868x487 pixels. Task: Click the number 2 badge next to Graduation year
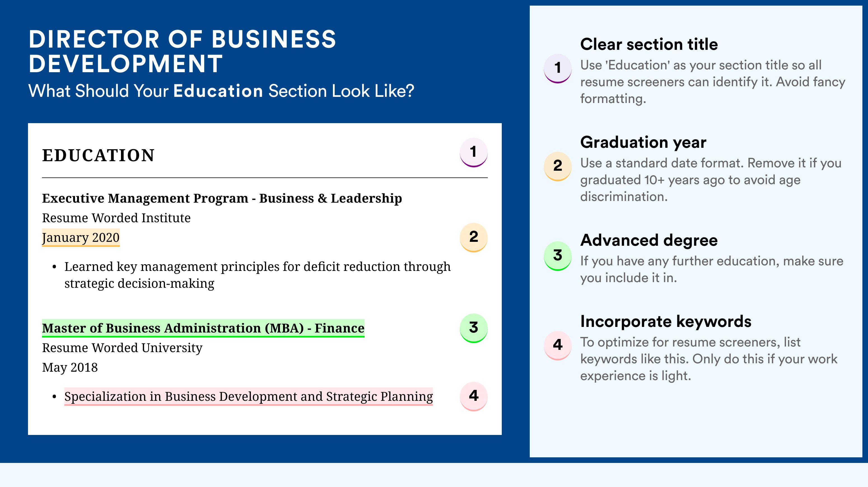[557, 166]
